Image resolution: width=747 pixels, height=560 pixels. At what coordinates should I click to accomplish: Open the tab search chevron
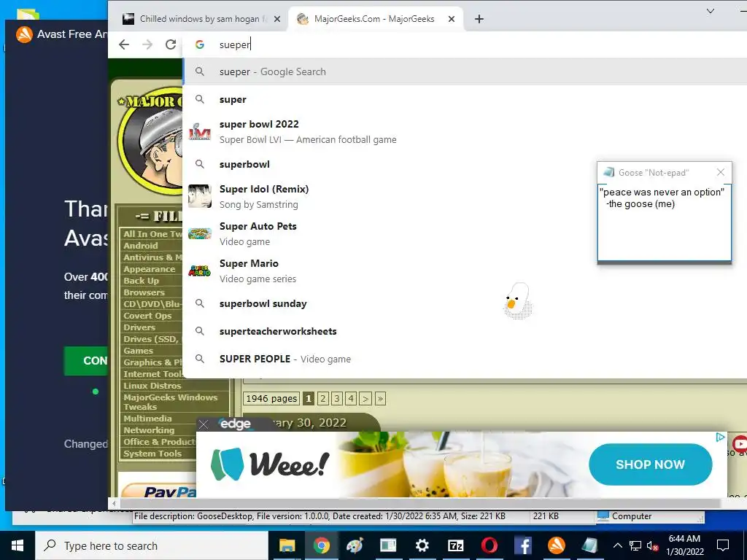point(711,11)
